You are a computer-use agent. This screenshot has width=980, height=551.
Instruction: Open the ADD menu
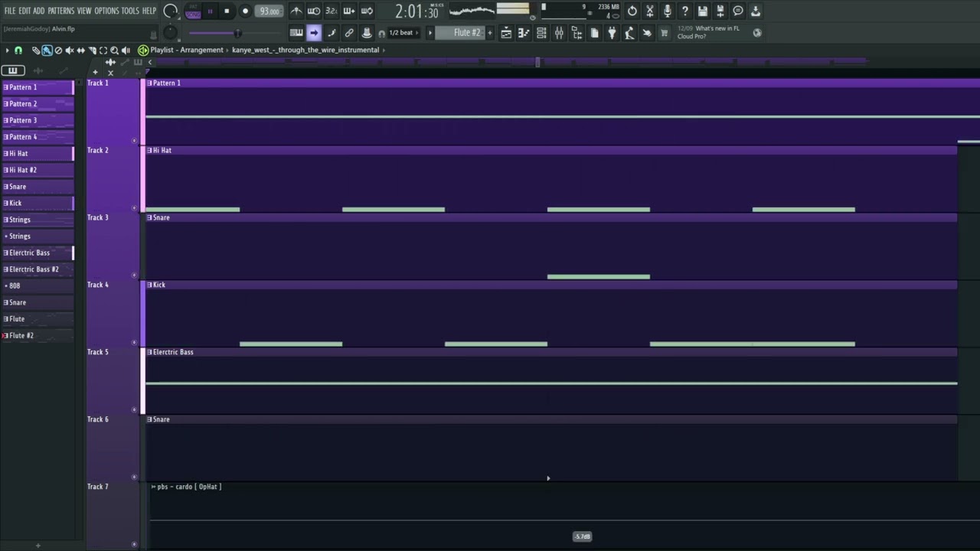pos(39,11)
